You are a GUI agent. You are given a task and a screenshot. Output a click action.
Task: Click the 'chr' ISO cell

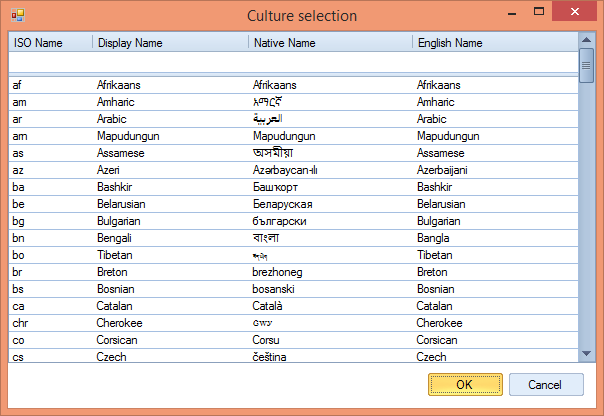click(x=20, y=323)
